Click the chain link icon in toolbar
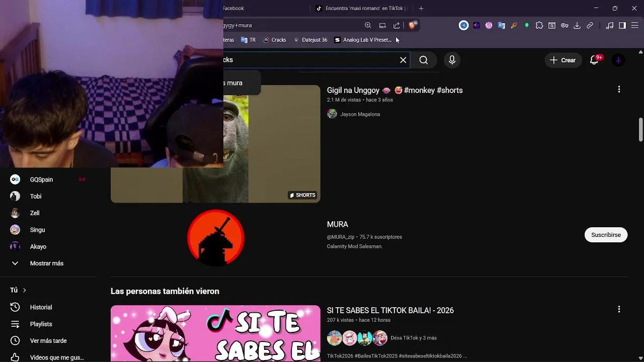The height and width of the screenshot is (362, 644). click(590, 25)
